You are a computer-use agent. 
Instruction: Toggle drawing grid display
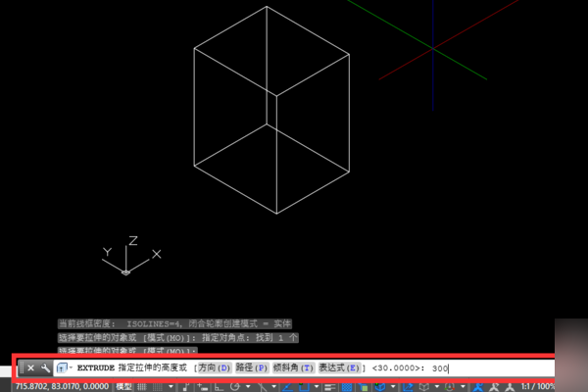142,387
